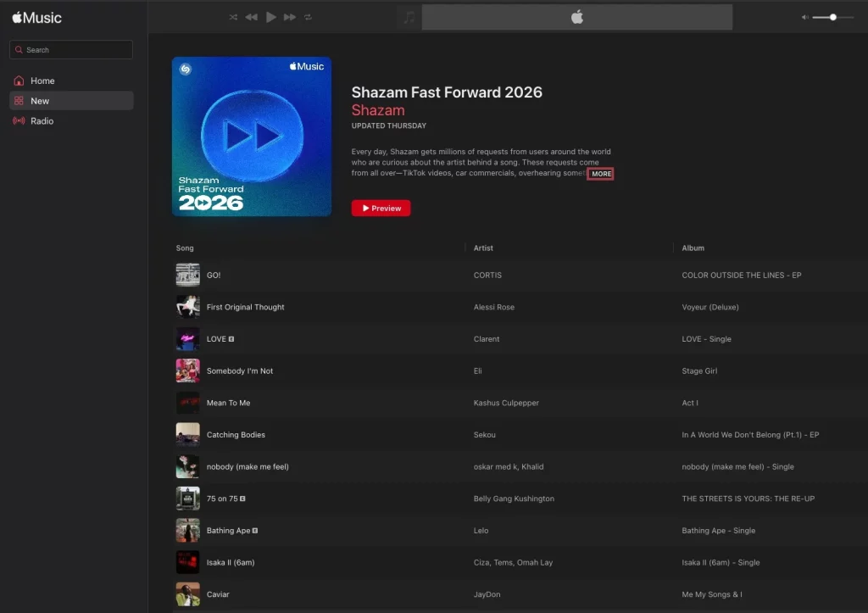Click the music note icon beside the now-playing display
This screenshot has width=868, height=613.
(408, 16)
